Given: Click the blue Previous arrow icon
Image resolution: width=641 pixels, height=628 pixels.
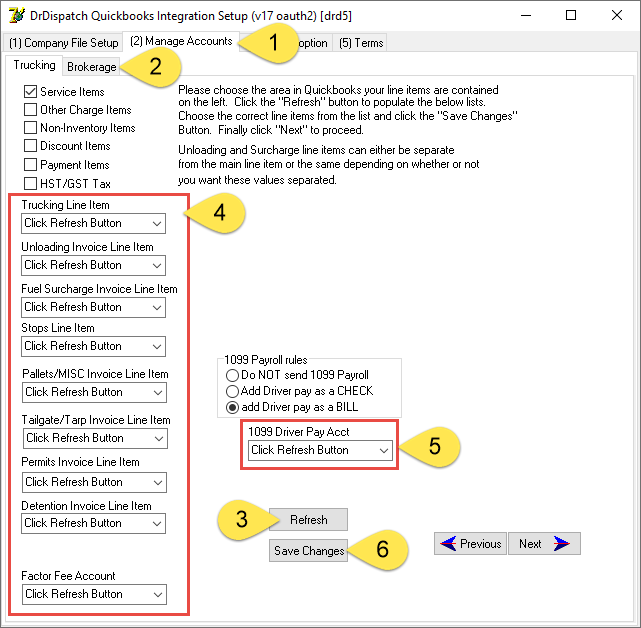Looking at the screenshot, I should (448, 543).
